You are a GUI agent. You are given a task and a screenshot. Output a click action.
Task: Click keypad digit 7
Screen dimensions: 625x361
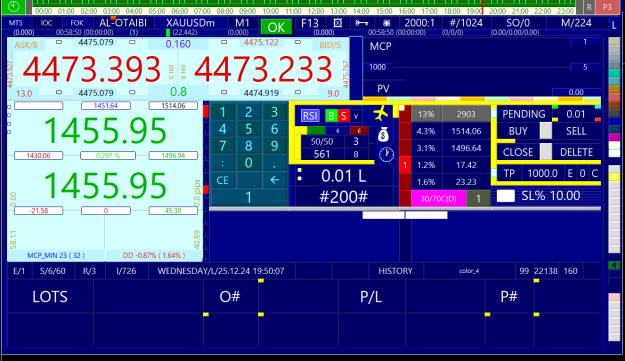[222, 146]
